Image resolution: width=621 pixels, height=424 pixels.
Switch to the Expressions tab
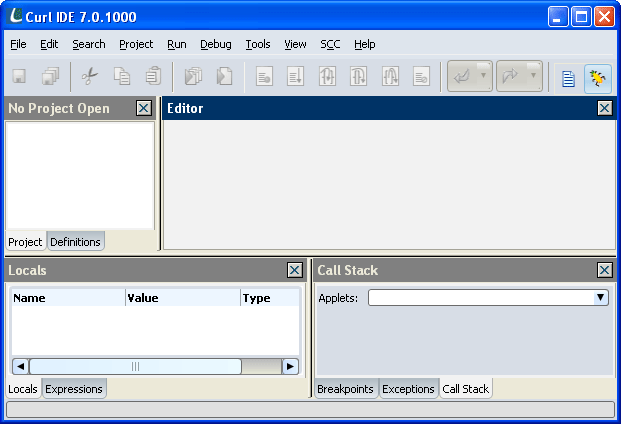[74, 389]
